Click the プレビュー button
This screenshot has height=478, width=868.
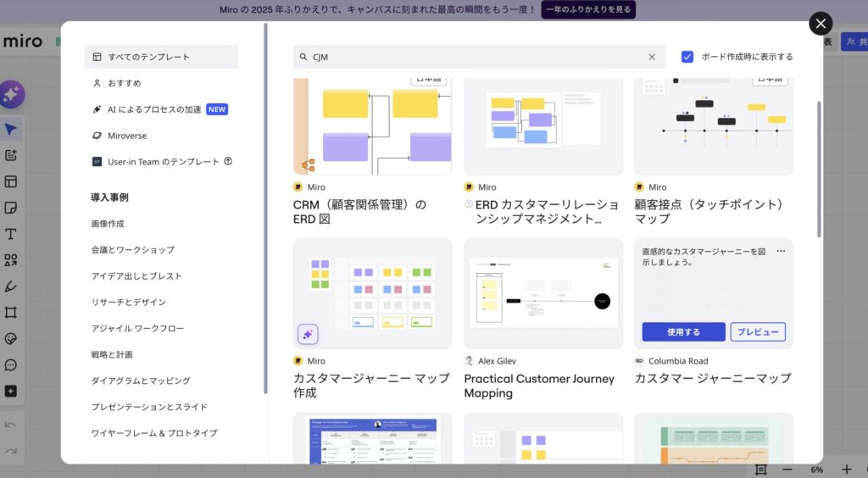758,331
